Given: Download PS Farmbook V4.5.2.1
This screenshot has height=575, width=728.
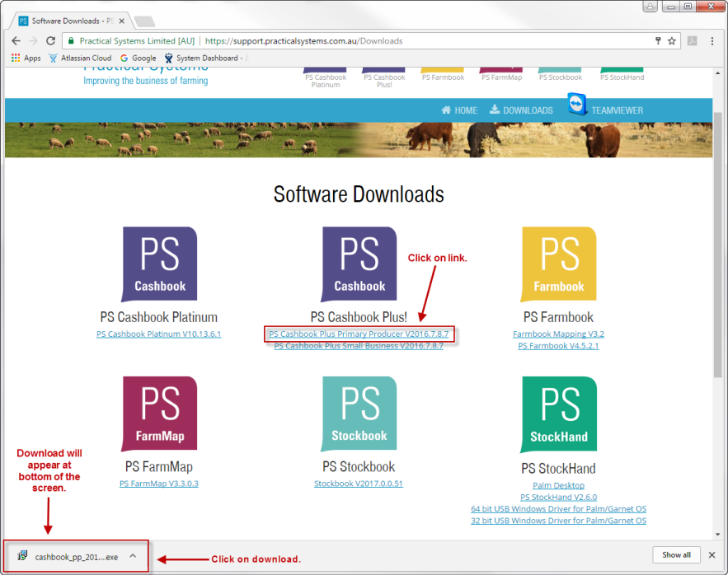Looking at the screenshot, I should 558,346.
